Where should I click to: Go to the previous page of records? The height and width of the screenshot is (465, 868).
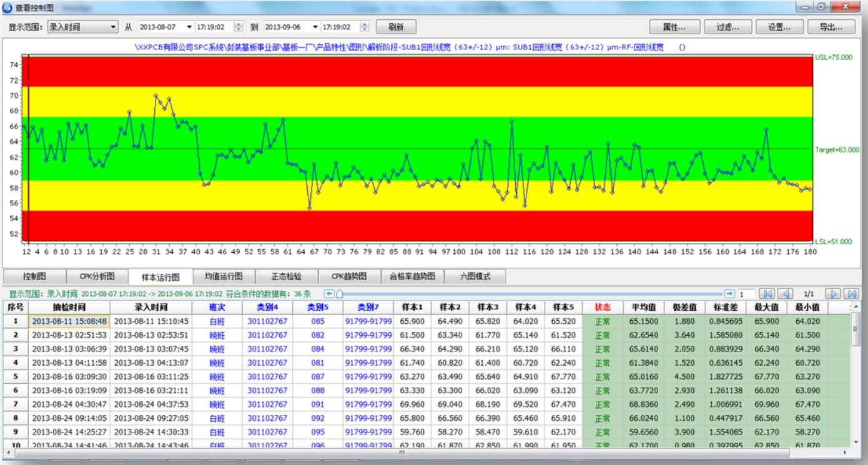[x=786, y=293]
